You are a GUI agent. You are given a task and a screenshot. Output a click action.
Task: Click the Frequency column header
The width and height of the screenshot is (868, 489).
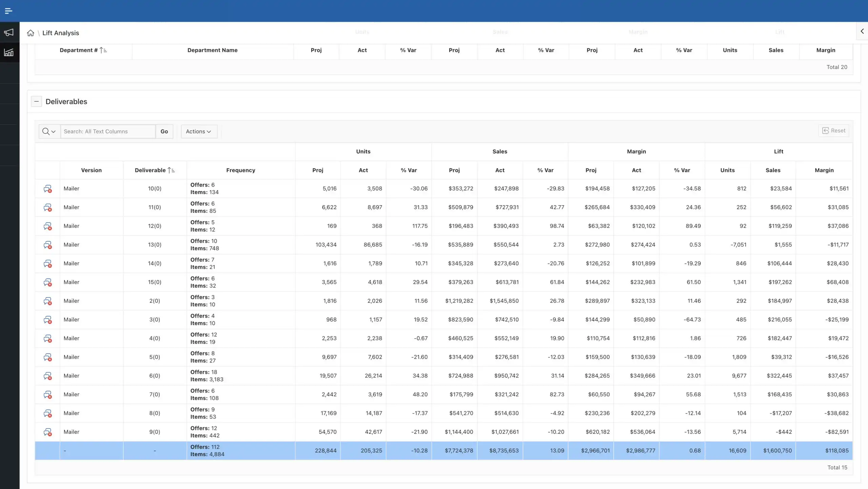[x=240, y=170]
